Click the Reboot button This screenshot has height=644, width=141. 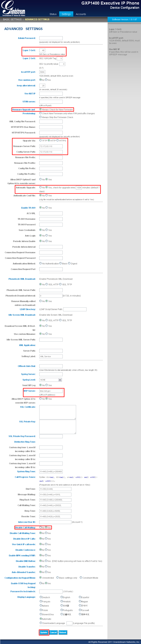pos(63,632)
